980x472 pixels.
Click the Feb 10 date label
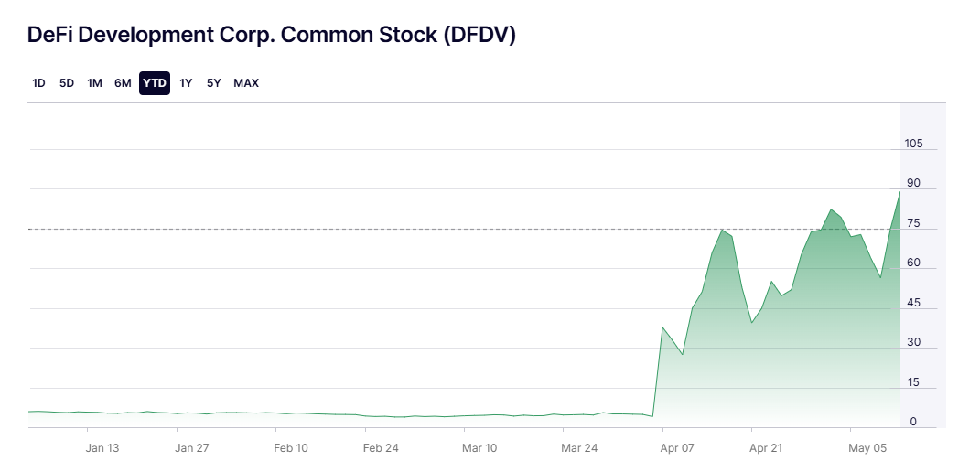(x=291, y=448)
